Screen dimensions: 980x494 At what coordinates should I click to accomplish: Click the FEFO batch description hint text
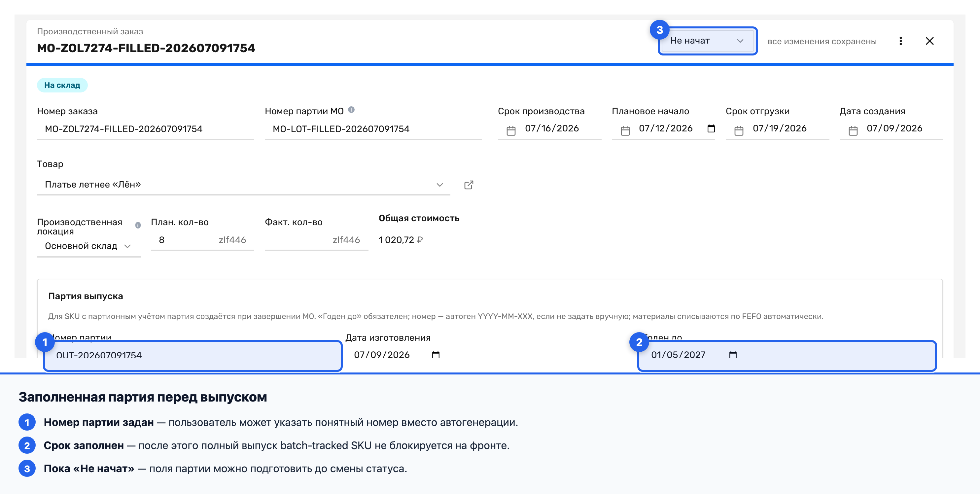point(436,316)
